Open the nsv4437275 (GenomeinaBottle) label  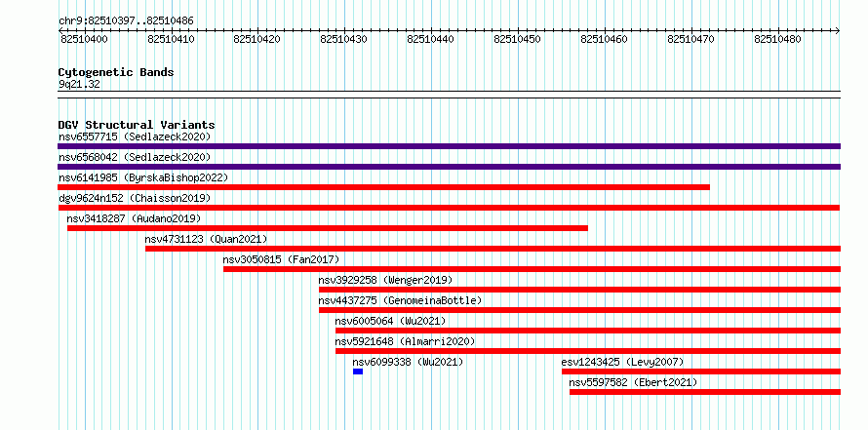400,300
